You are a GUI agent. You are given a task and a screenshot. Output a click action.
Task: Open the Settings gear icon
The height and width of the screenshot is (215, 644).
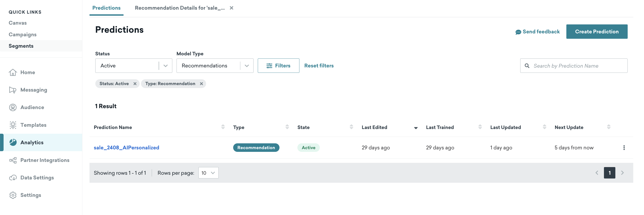pyautogui.click(x=13, y=195)
